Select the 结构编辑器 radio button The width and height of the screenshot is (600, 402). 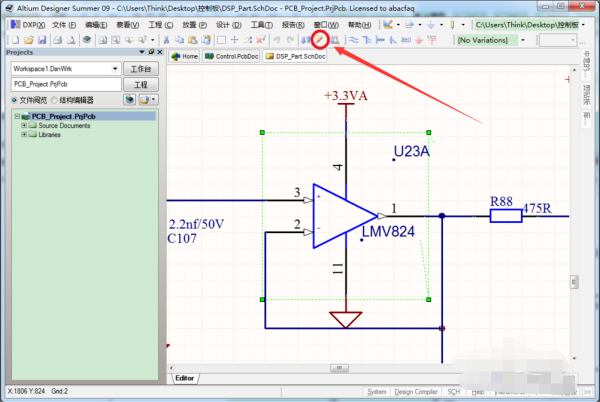point(54,100)
